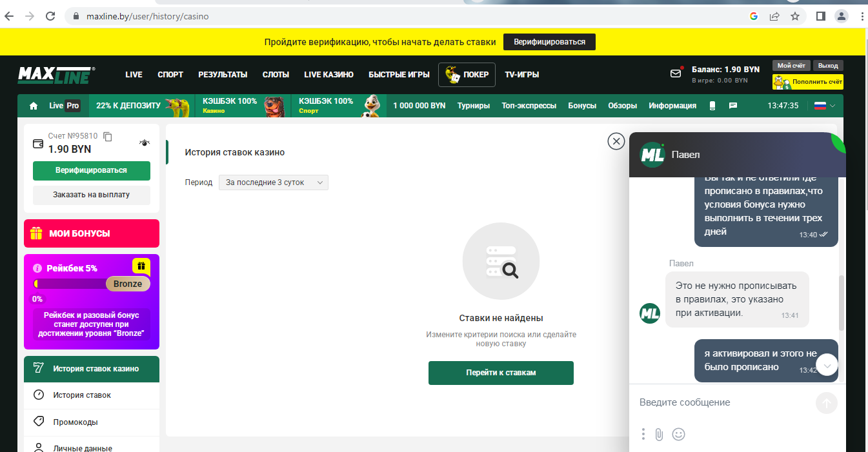868x452 pixels.
Task: Click the gift icon on Рейкбек card
Action: [141, 266]
